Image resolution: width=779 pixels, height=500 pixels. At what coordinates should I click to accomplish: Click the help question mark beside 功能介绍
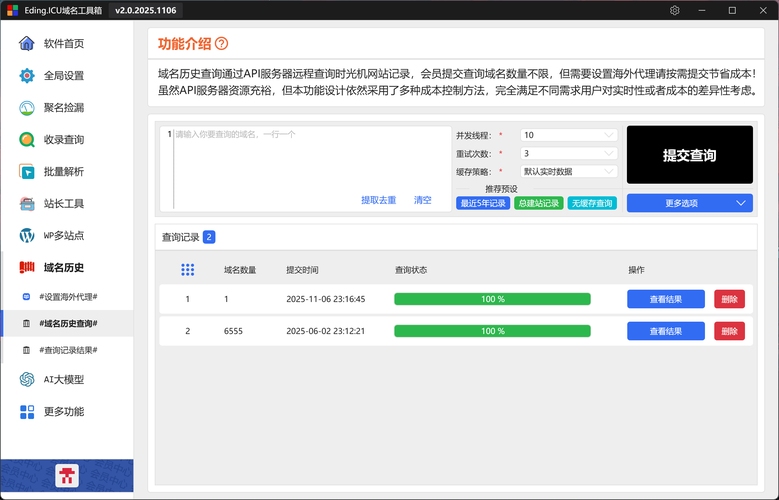coord(222,44)
